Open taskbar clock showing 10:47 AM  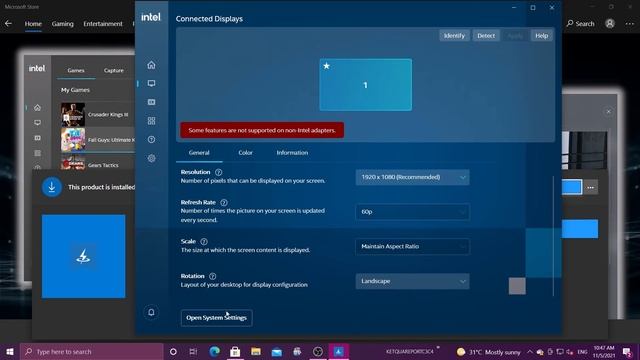click(x=604, y=351)
